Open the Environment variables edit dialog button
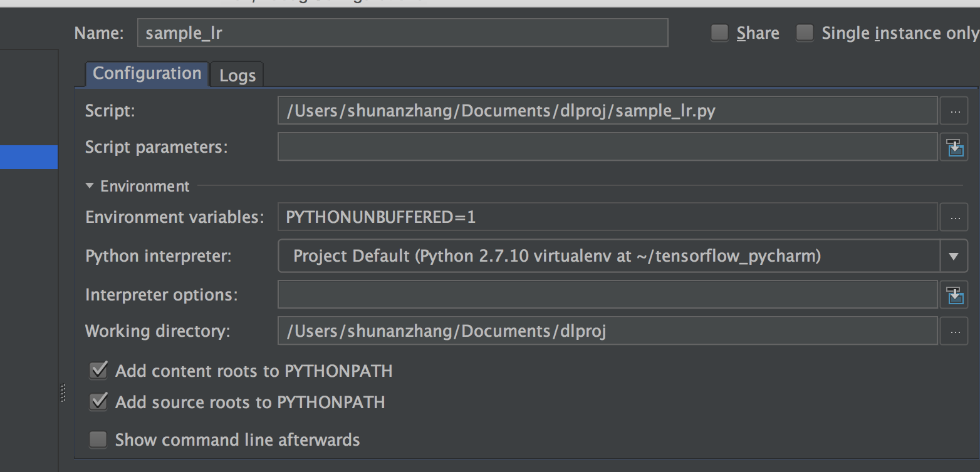 [954, 217]
